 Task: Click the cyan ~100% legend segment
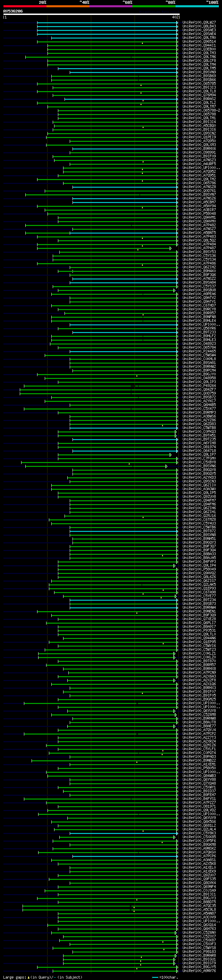[x=197, y=6]
